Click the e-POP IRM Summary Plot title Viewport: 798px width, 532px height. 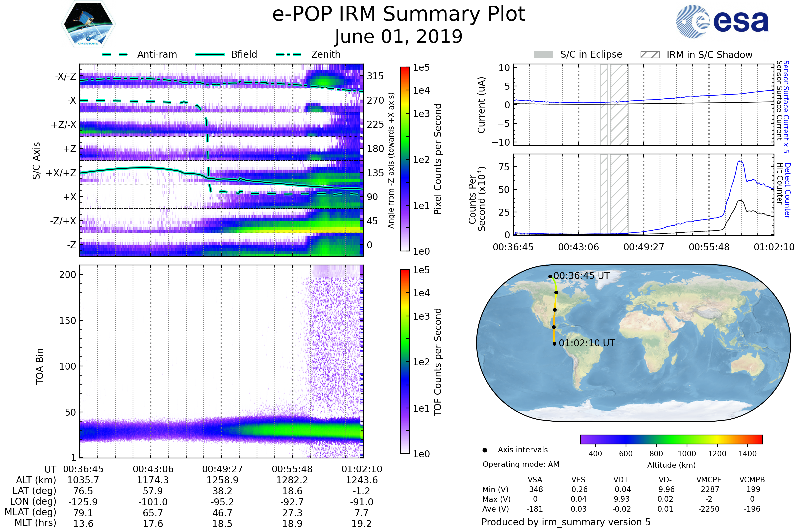pos(399,14)
